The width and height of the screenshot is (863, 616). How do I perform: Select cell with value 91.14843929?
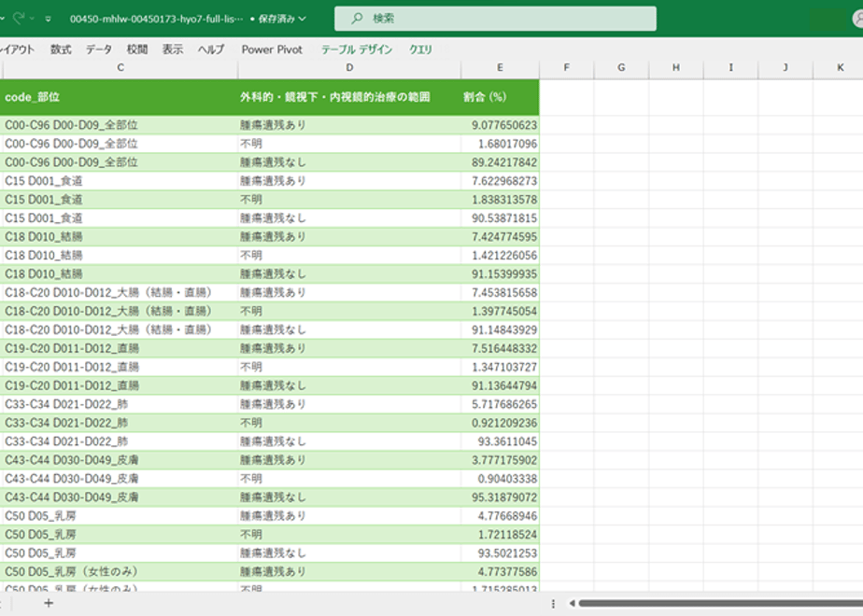[500, 330]
